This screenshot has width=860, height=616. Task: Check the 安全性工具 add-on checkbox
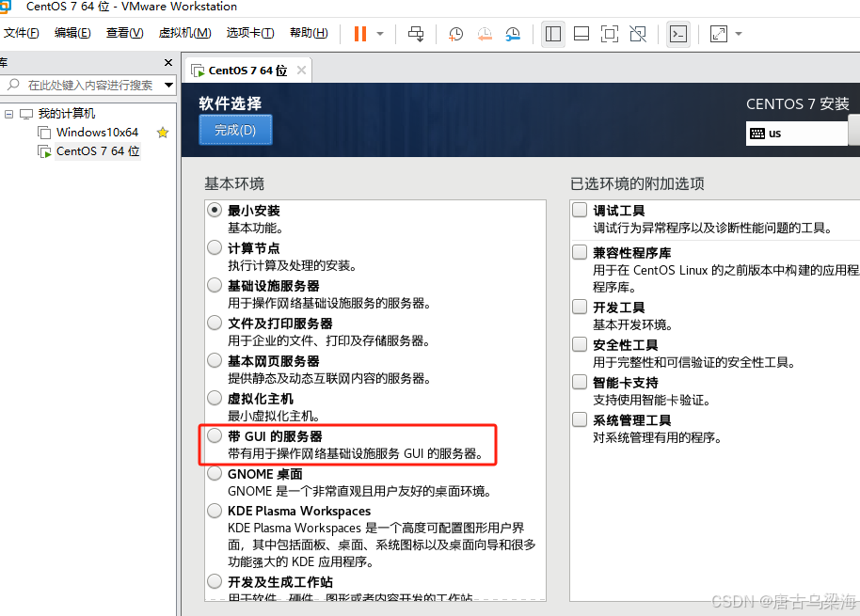(580, 344)
